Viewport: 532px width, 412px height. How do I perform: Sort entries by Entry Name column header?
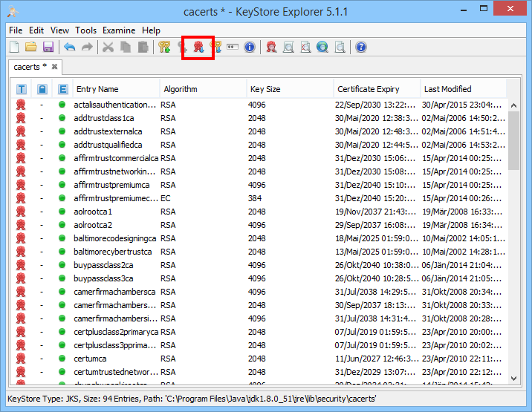[116, 89]
